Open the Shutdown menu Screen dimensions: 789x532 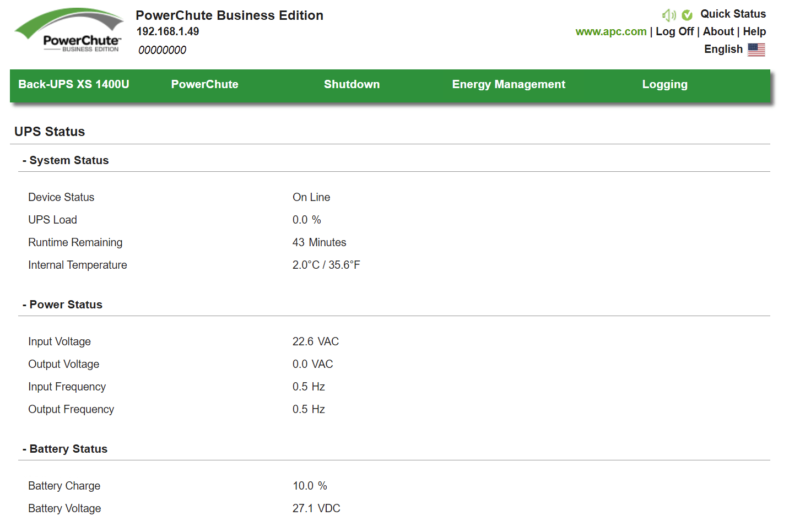[x=352, y=84]
